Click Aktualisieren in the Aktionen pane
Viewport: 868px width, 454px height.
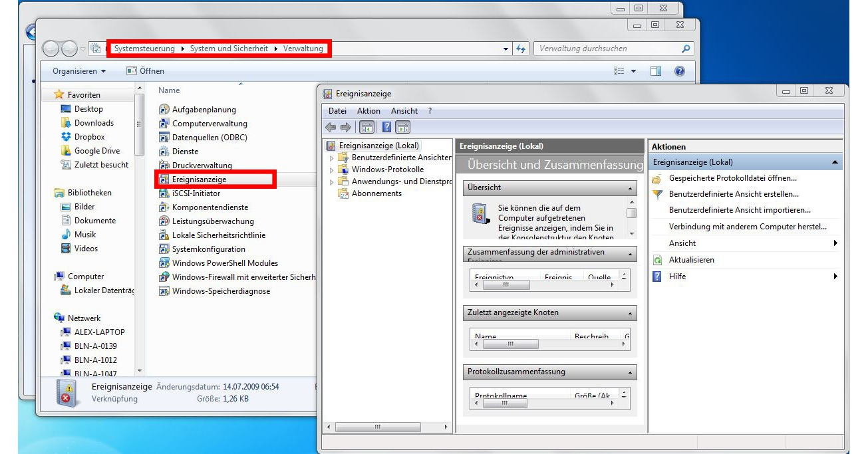point(692,260)
